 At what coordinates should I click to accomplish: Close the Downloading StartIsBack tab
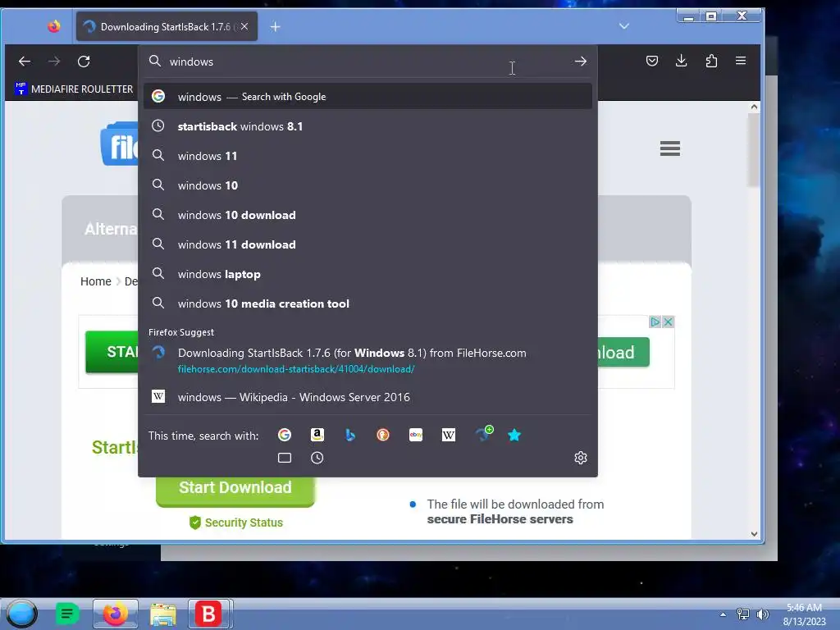click(244, 26)
